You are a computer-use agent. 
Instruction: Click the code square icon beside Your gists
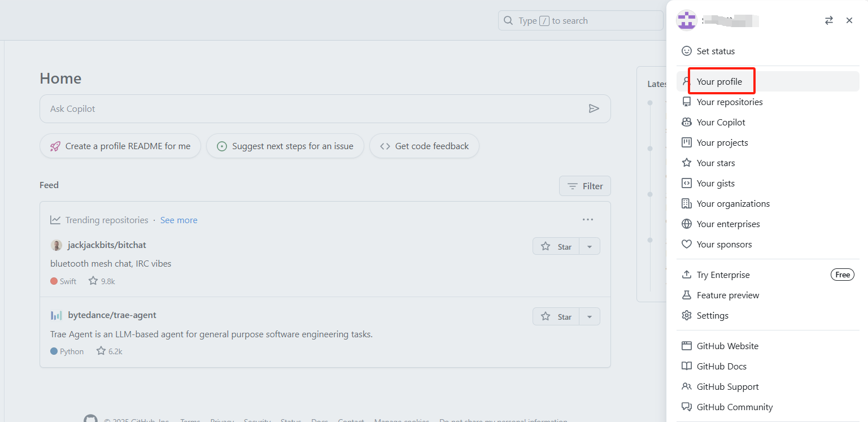687,183
